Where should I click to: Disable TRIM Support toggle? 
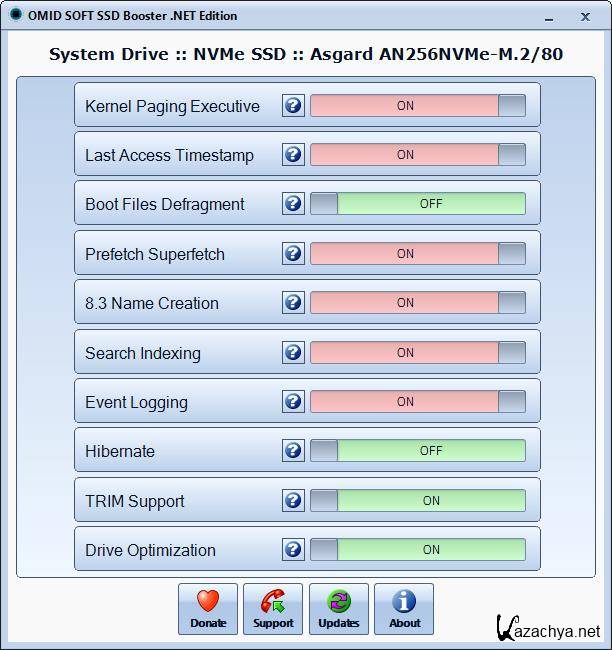pos(417,501)
